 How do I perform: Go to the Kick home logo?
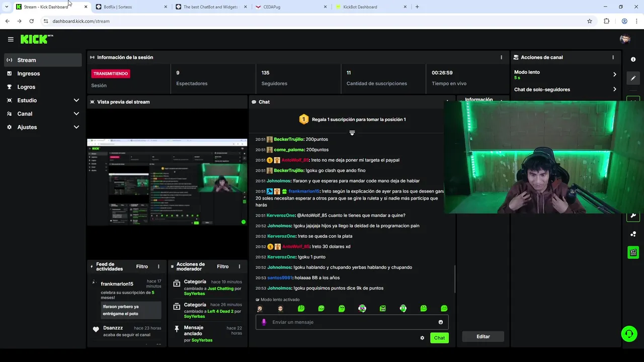pos(36,39)
